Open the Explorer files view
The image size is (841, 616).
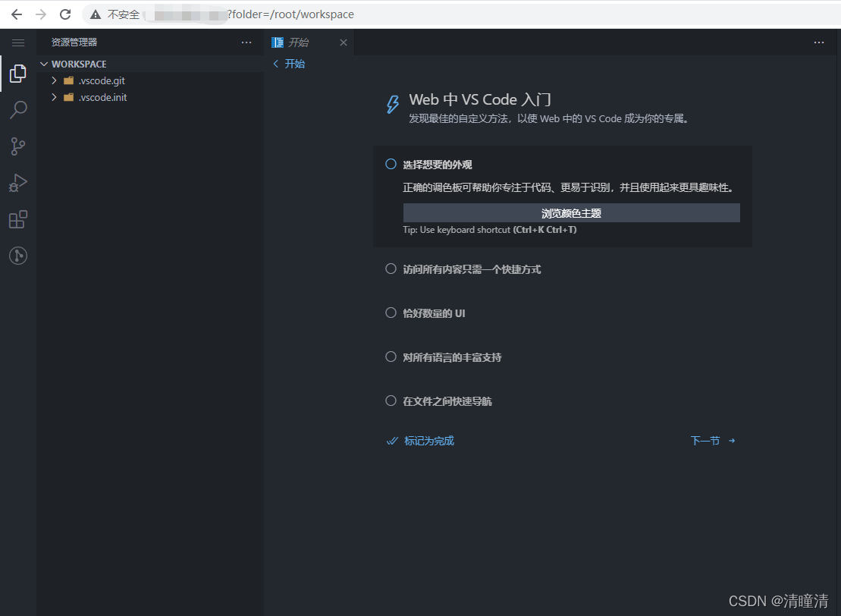[18, 73]
